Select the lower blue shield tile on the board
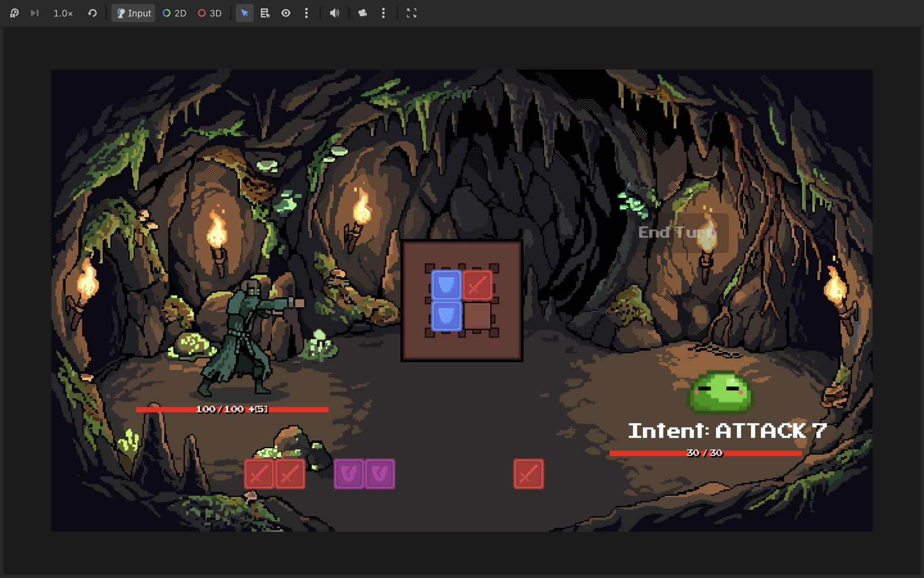 point(446,316)
